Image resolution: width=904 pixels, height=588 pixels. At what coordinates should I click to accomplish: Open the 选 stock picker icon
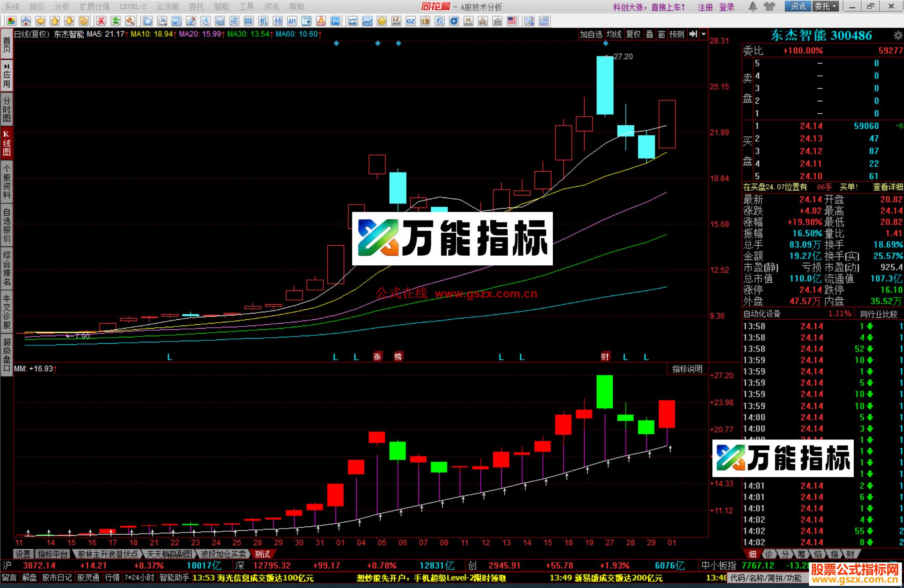[x=206, y=21]
